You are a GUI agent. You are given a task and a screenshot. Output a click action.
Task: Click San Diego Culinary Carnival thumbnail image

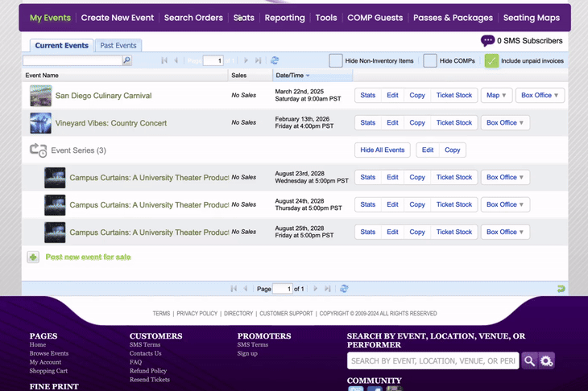40,96
